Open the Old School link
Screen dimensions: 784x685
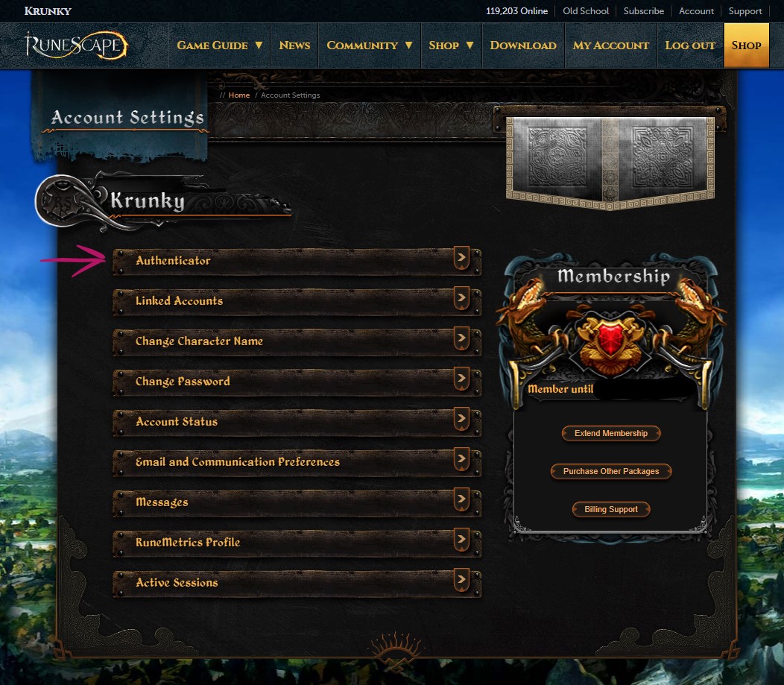tap(586, 11)
